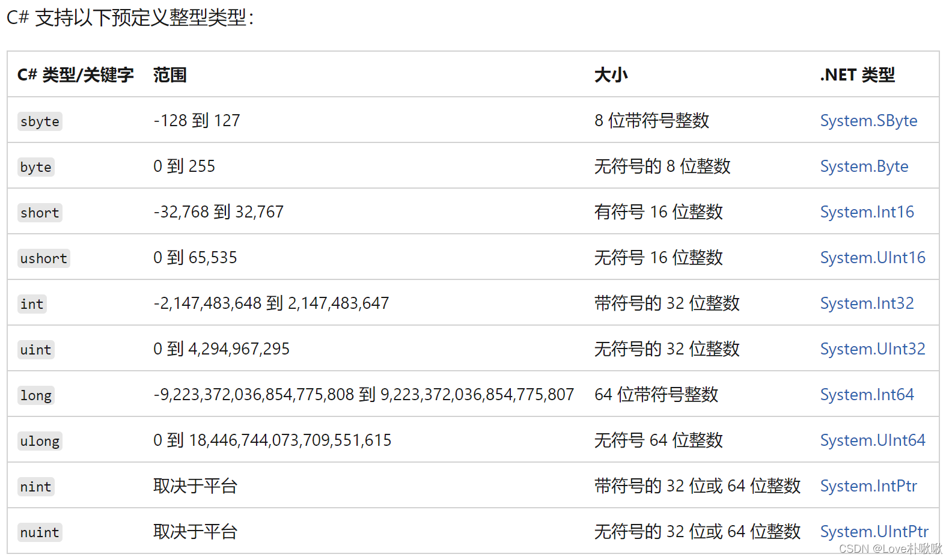This screenshot has width=952, height=560.
Task: Click the heading 'C# 支持以下预定义整型类型'
Action: click(x=130, y=17)
